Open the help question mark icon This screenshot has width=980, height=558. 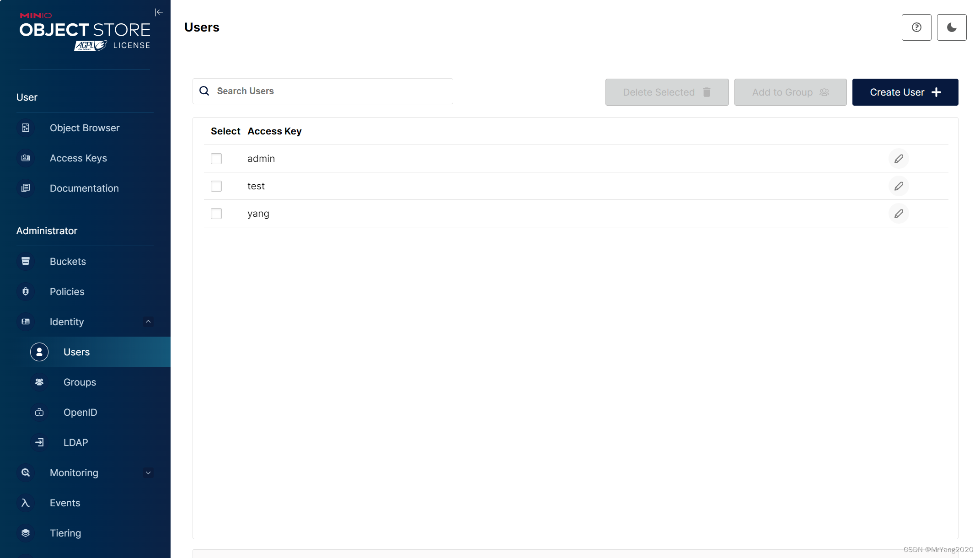[916, 27]
